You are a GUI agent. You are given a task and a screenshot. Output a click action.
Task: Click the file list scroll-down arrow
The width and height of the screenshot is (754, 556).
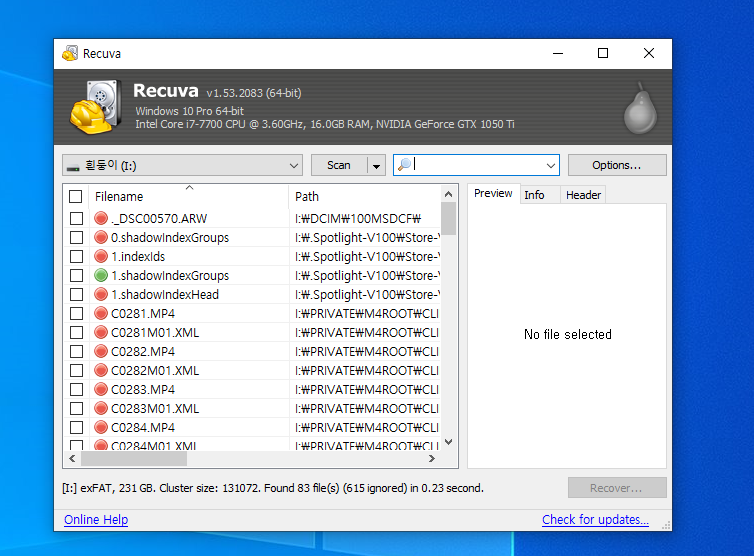tap(448, 442)
